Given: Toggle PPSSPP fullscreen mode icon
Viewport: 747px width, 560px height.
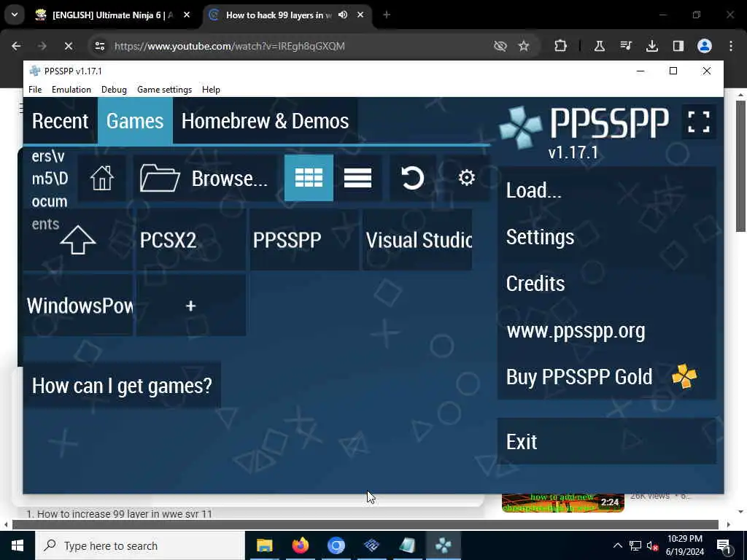Looking at the screenshot, I should coord(699,122).
